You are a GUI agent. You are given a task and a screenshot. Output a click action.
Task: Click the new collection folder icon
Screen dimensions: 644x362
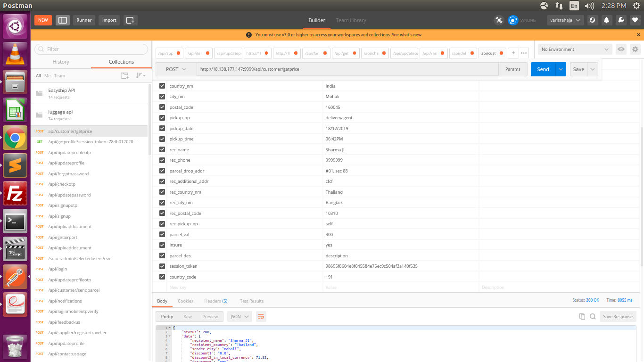tap(124, 75)
